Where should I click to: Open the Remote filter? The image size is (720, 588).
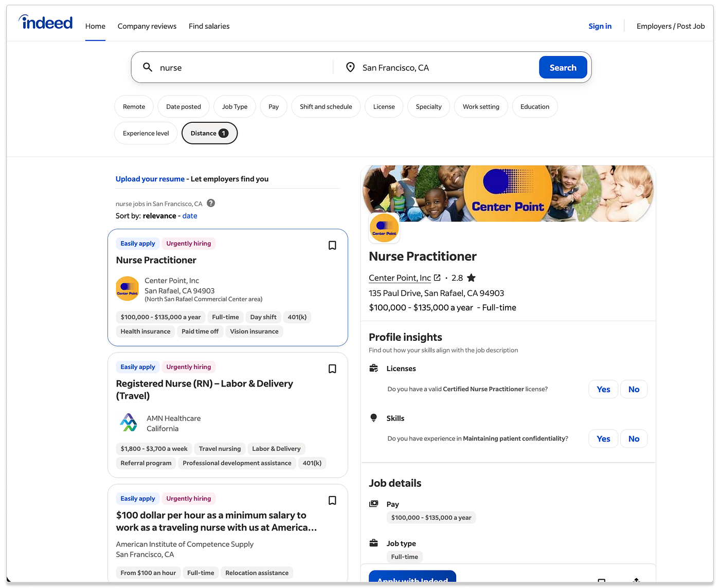[x=134, y=106]
